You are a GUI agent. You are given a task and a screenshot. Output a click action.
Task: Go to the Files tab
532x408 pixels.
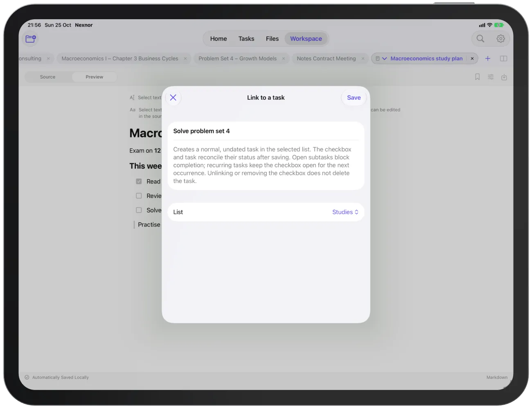tap(272, 39)
